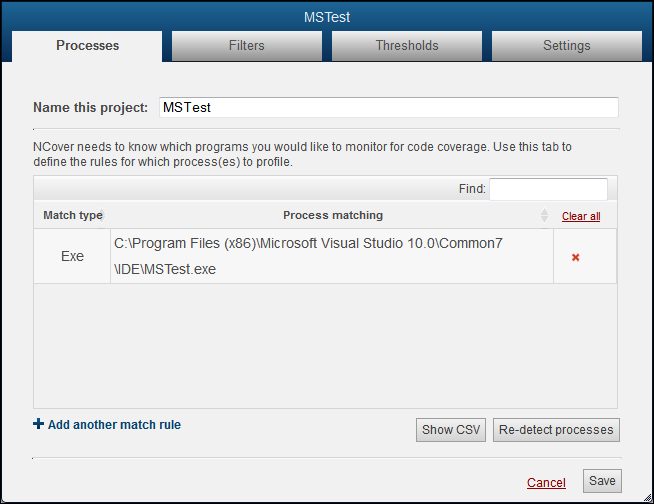Open the Filters tab
654x504 pixels.
coord(247,46)
